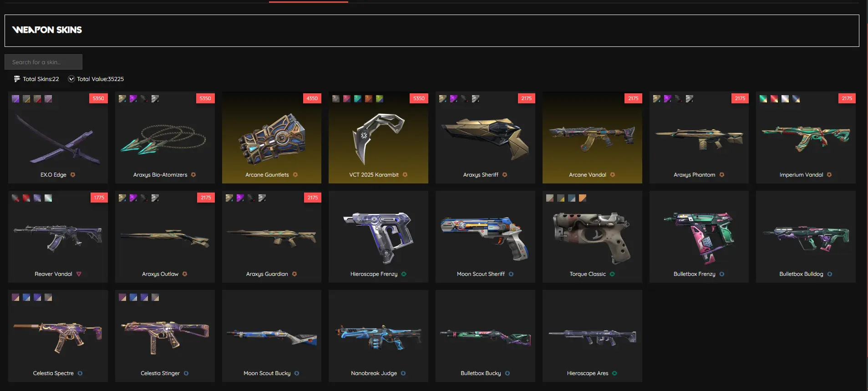868x391 pixels.
Task: Click the green tier icon next to Hieroscape Frenzy
Action: click(404, 274)
